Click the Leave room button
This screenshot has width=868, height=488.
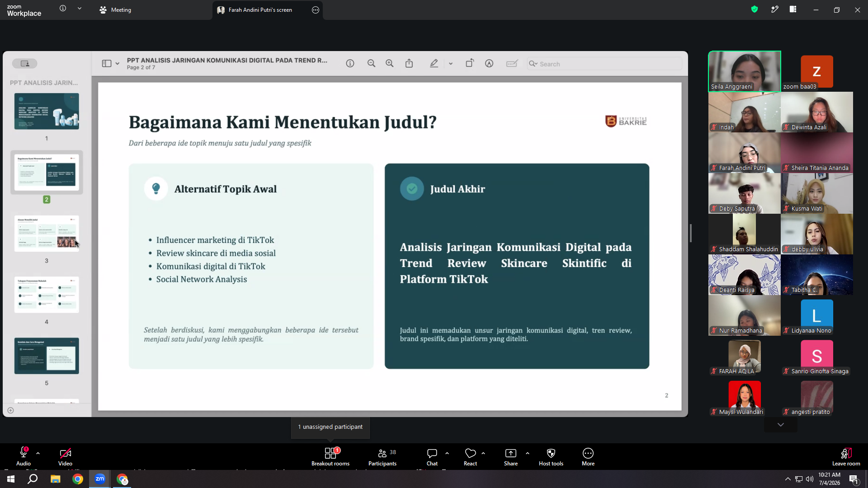click(x=846, y=456)
